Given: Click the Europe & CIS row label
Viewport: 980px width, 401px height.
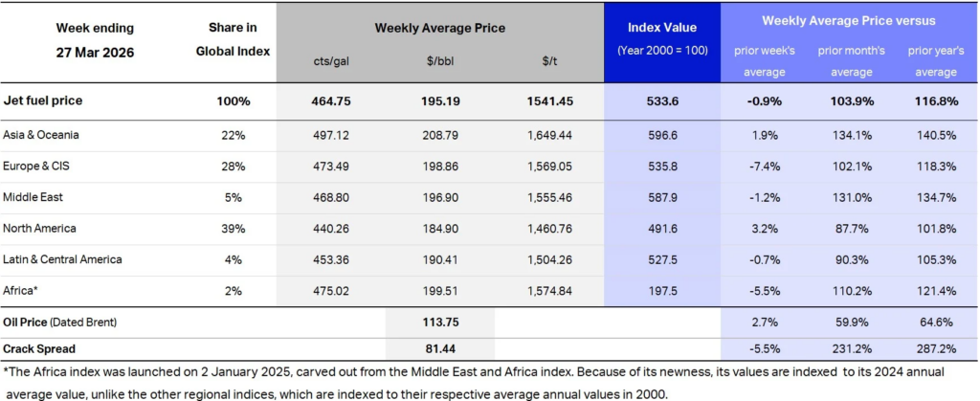Looking at the screenshot, I should (36, 167).
